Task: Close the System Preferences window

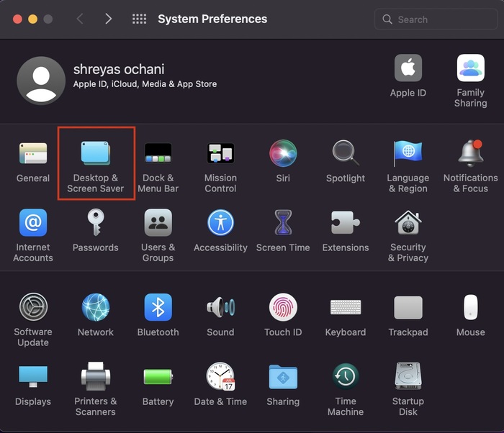Action: pyautogui.click(x=17, y=19)
